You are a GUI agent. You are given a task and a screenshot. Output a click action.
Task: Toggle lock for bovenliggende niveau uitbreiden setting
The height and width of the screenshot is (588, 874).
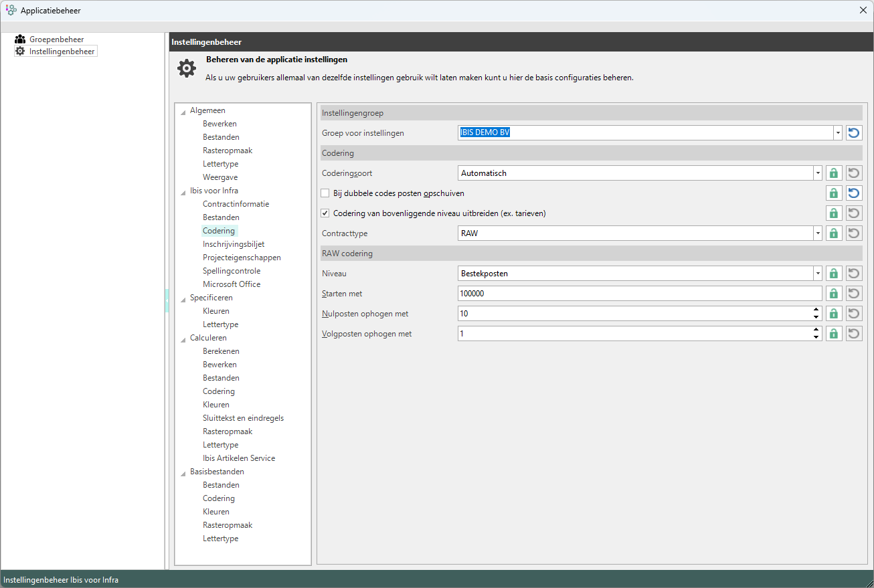coord(833,213)
